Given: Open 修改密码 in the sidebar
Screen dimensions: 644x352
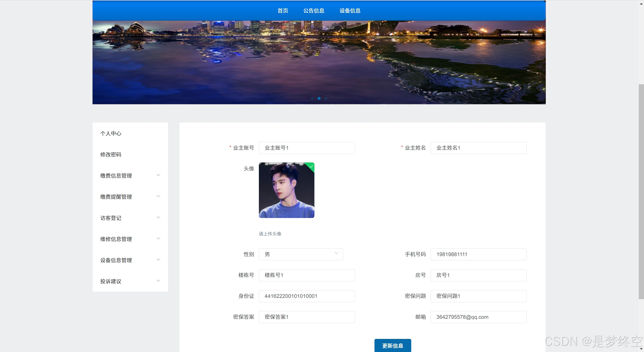Looking at the screenshot, I should click(x=111, y=154).
